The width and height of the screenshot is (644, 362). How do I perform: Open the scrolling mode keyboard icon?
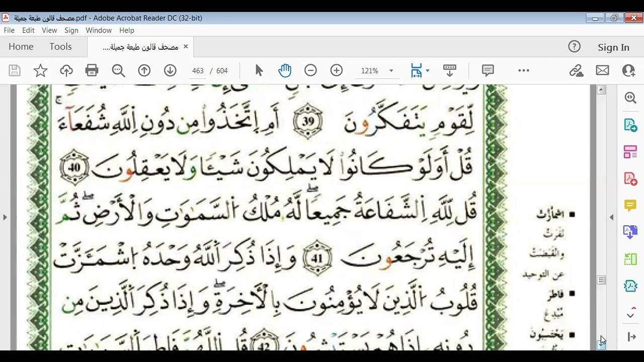449,70
